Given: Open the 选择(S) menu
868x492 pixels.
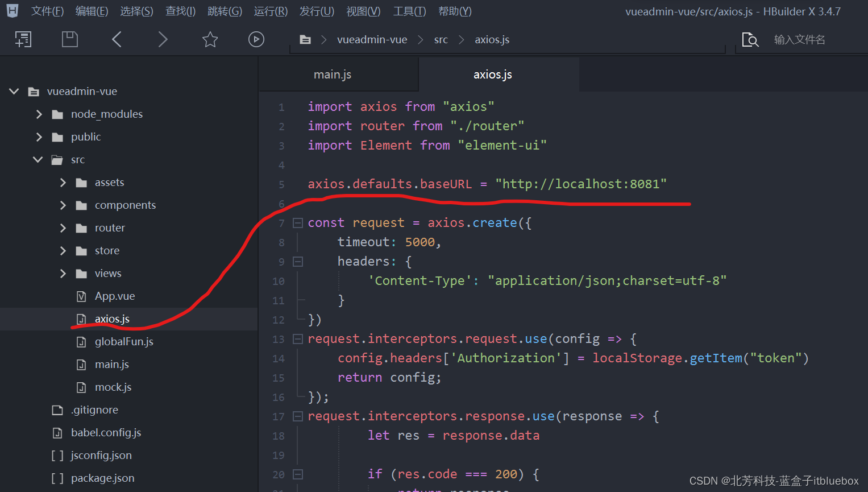Looking at the screenshot, I should coord(136,11).
